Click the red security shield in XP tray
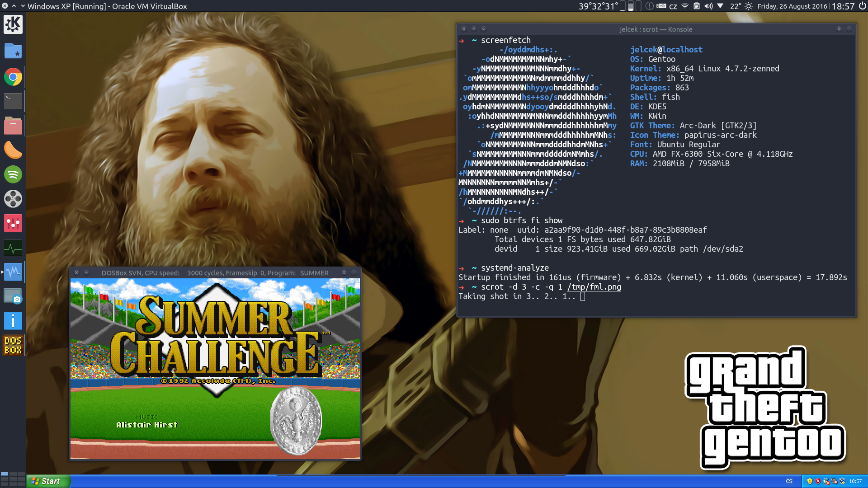The width and height of the screenshot is (868, 488). (818, 481)
